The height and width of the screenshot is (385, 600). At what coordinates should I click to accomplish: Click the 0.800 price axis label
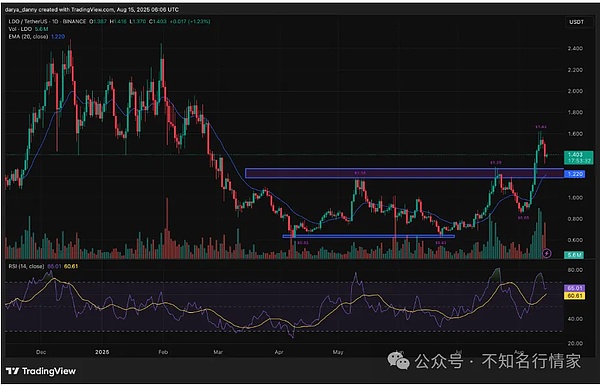(x=576, y=219)
